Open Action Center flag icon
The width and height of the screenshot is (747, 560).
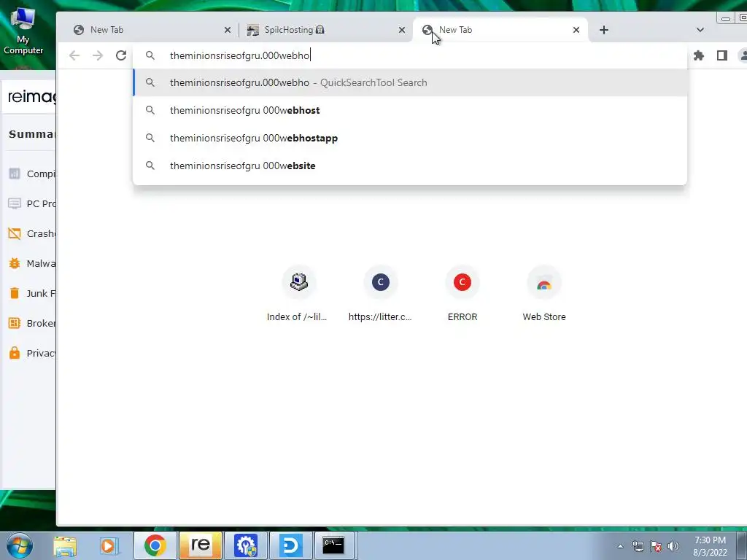coord(656,546)
